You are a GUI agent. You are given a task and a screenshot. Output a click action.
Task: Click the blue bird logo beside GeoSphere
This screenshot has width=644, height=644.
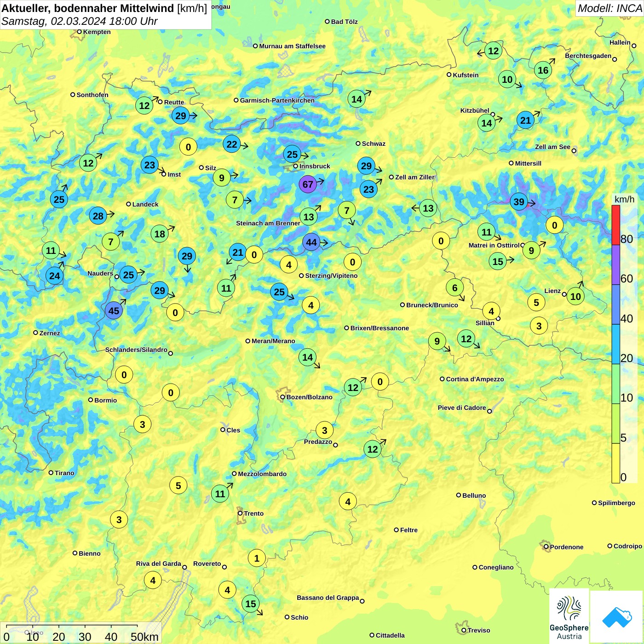tap(616, 617)
